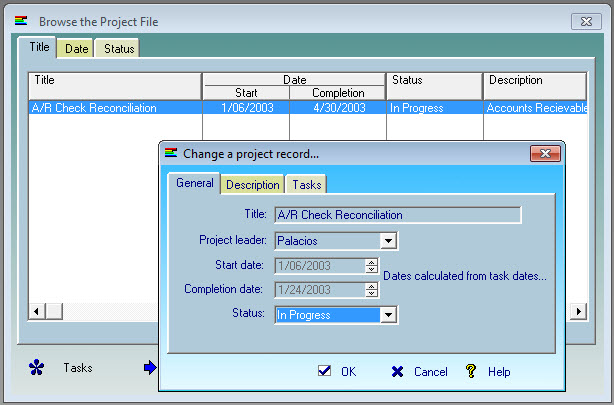Click the Cancel X icon
Screen dimensions: 614x405
397,371
